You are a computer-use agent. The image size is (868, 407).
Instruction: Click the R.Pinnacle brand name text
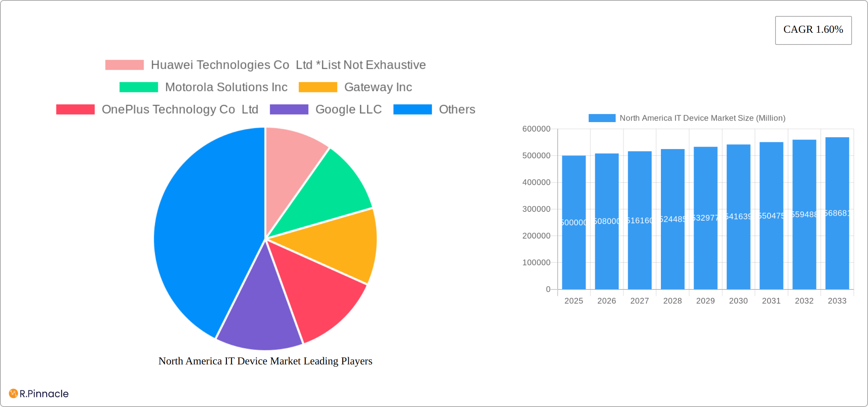44,394
